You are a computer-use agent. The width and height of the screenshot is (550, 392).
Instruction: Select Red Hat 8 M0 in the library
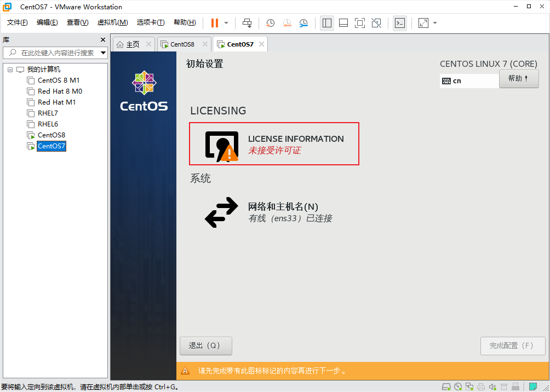[60, 91]
